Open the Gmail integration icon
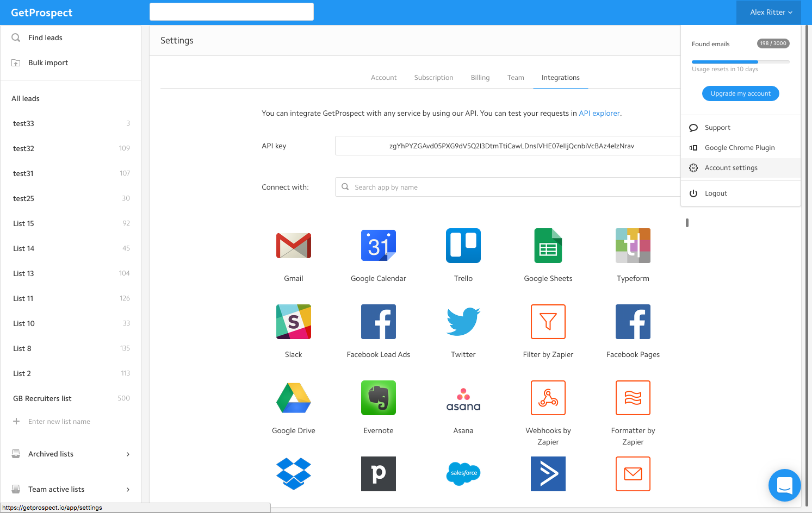Viewport: 812px width, 513px height. pyautogui.click(x=294, y=246)
